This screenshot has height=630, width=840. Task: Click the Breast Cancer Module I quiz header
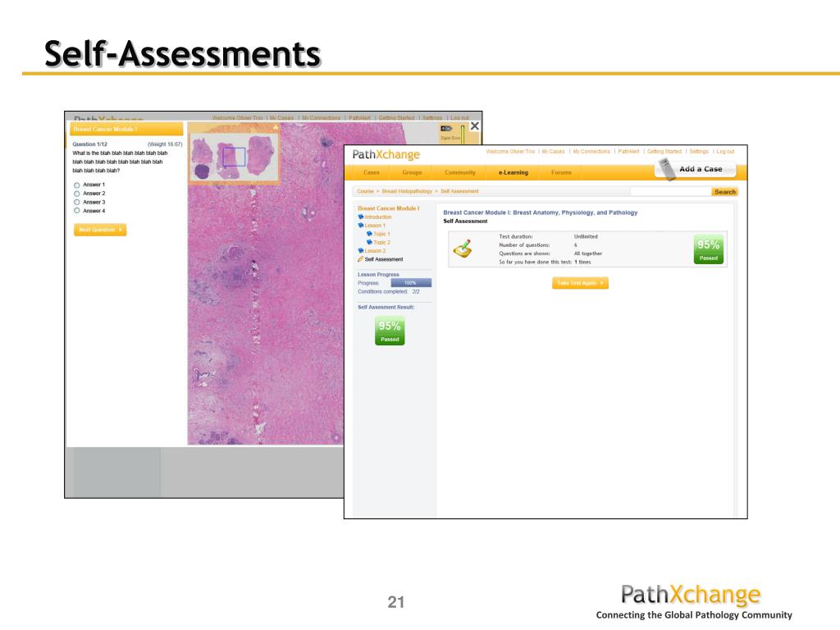click(126, 129)
